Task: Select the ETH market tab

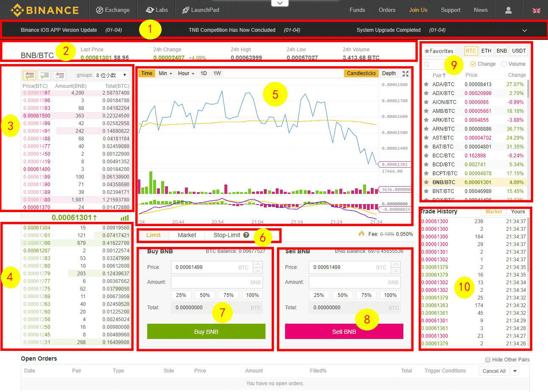Action: [x=486, y=51]
